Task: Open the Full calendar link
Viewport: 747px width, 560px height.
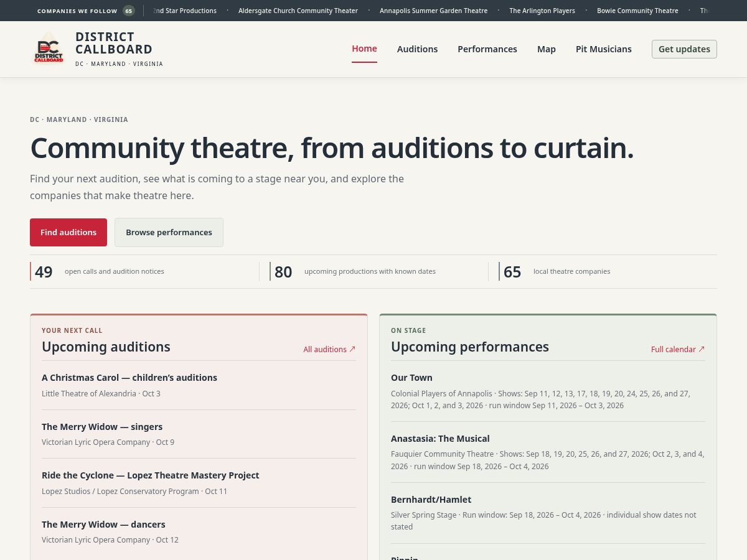Action: [x=678, y=349]
